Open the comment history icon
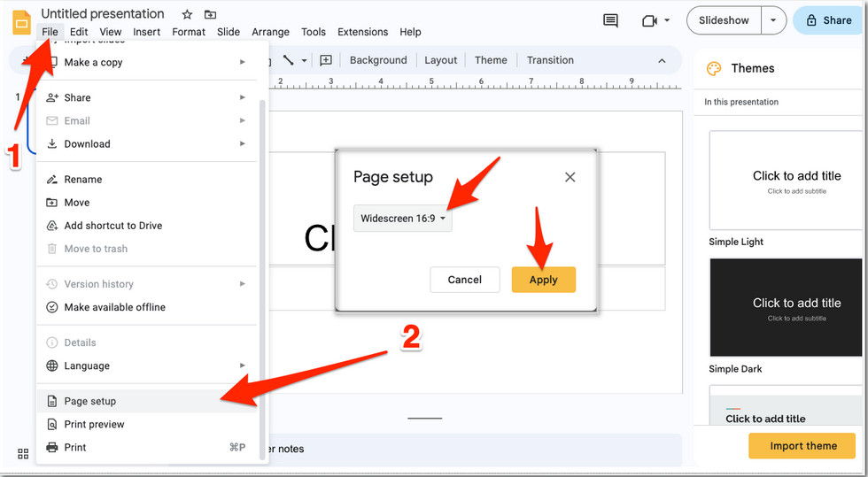 (x=610, y=20)
